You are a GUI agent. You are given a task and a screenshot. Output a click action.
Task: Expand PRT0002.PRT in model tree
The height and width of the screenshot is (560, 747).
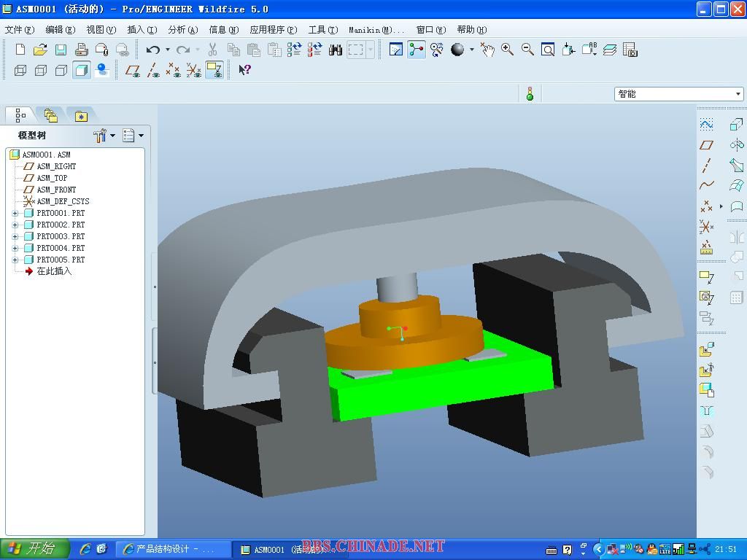coord(15,225)
